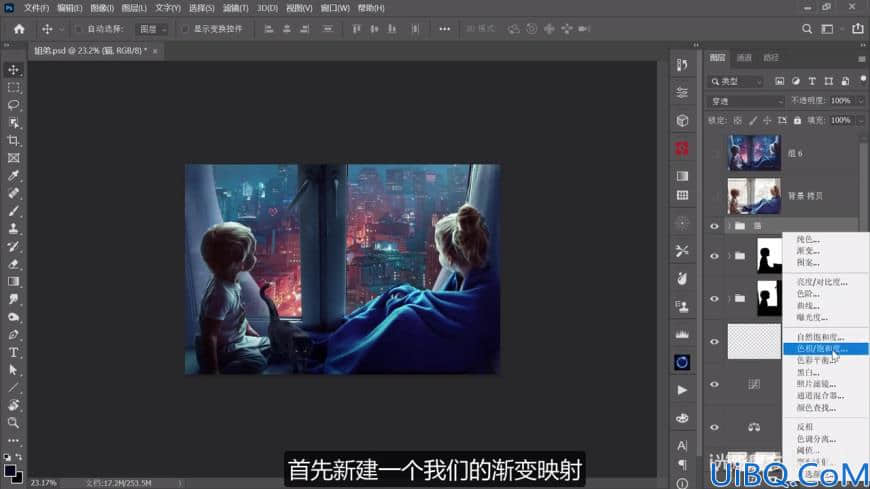Open the Home screen icon
This screenshot has width=870, height=489.
tap(19, 29)
